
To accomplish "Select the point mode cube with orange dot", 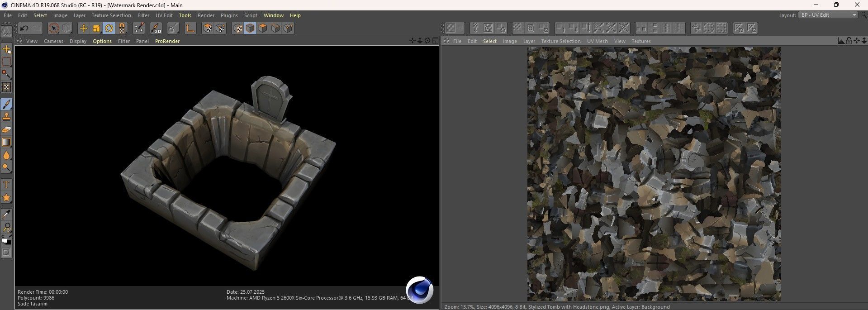I will pos(288,28).
